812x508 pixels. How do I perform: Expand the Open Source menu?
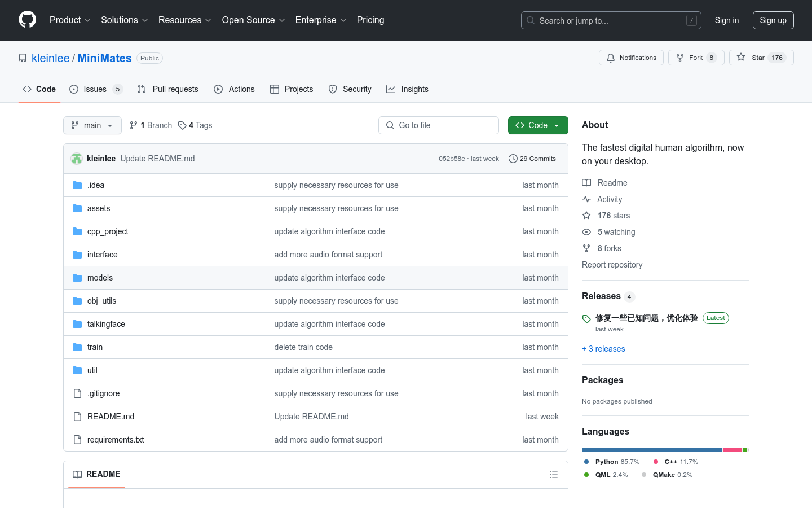point(253,20)
